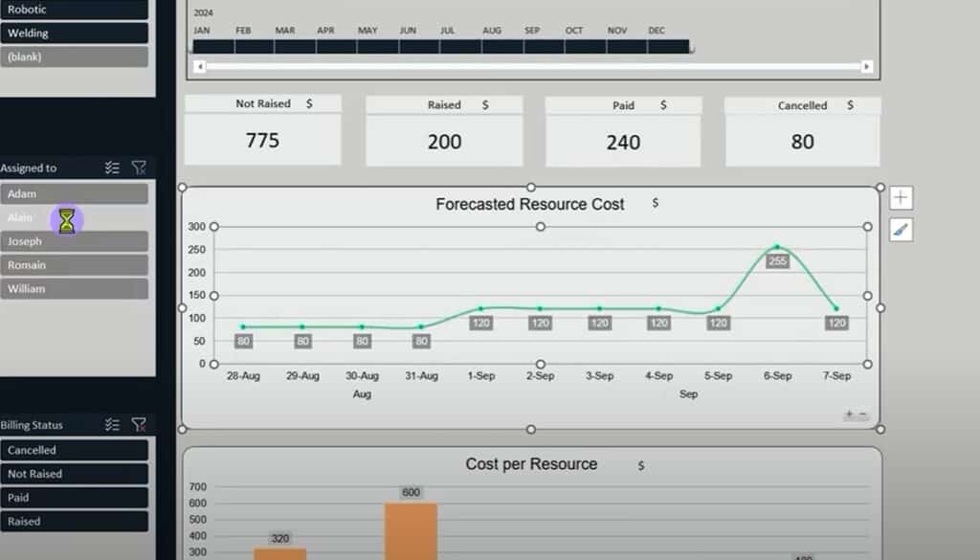Expand chart field with plus button

coord(849,414)
